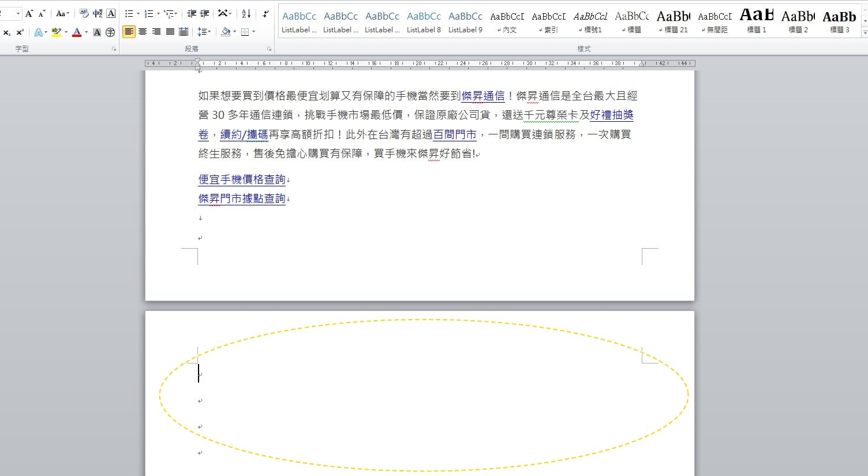Apply the 標題 2 style
This screenshot has width=868, height=476.
pyautogui.click(x=798, y=22)
